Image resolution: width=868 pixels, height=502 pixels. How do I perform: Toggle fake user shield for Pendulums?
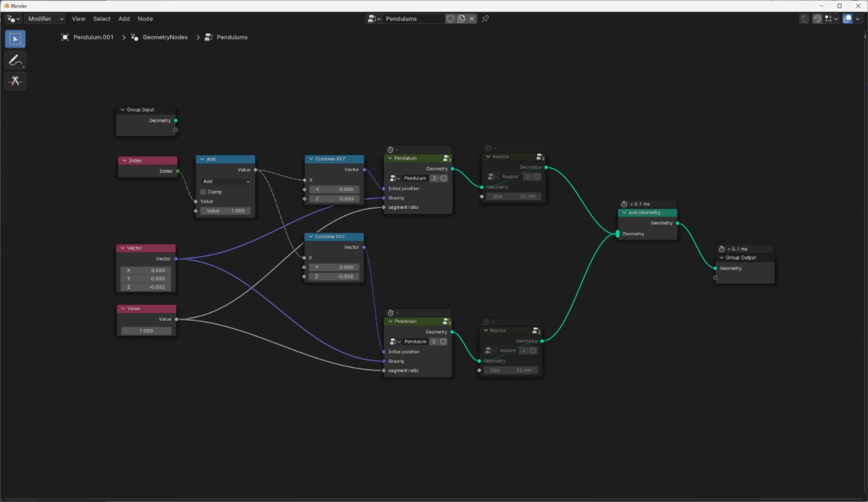coord(450,19)
